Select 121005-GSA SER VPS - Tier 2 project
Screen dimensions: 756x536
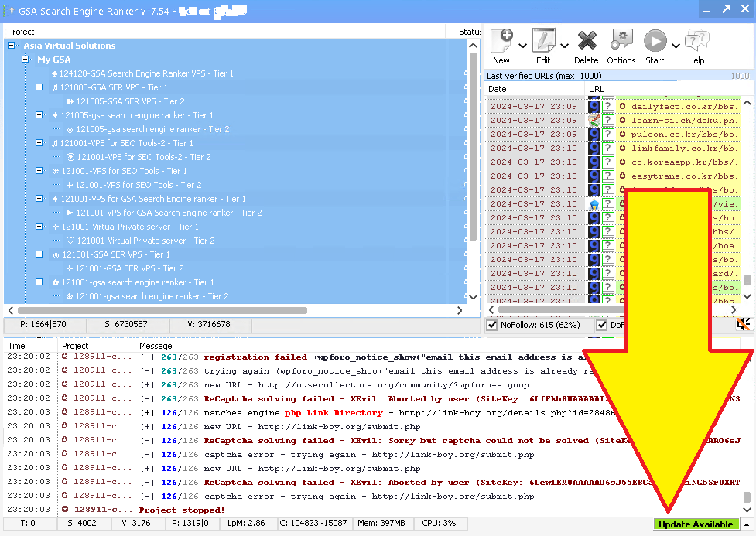130,101
